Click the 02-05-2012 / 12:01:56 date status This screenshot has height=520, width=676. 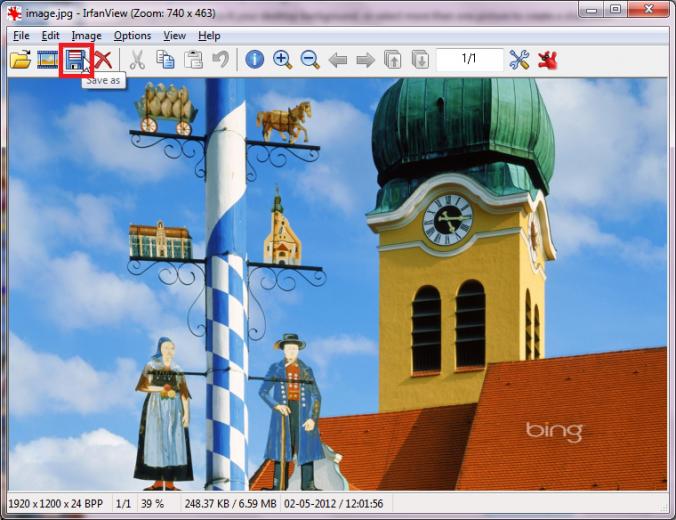point(334,504)
